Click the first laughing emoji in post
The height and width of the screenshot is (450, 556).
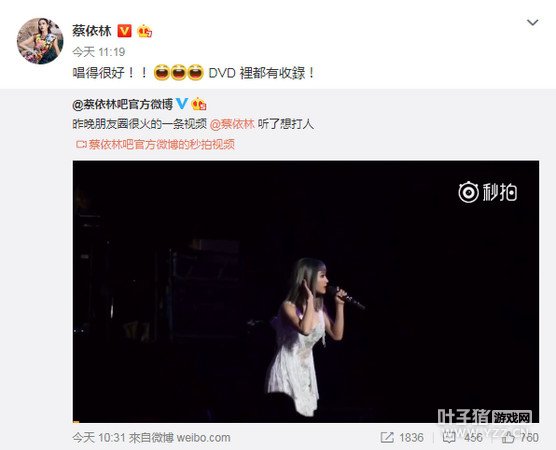click(x=162, y=72)
